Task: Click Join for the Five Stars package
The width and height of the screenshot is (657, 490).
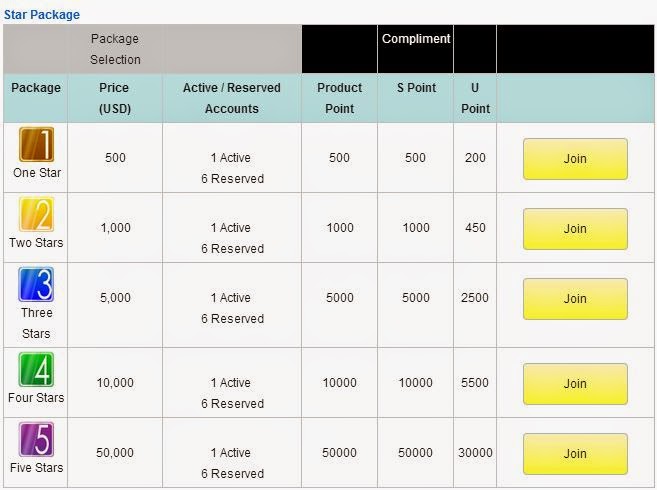Action: [x=575, y=454]
